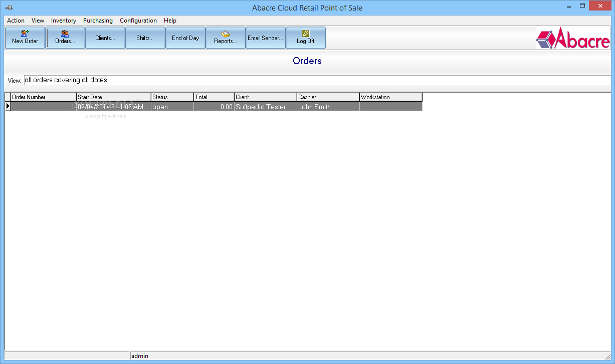This screenshot has height=364, width=615.
Task: Click the New Order toolbar button
Action: 25,38
